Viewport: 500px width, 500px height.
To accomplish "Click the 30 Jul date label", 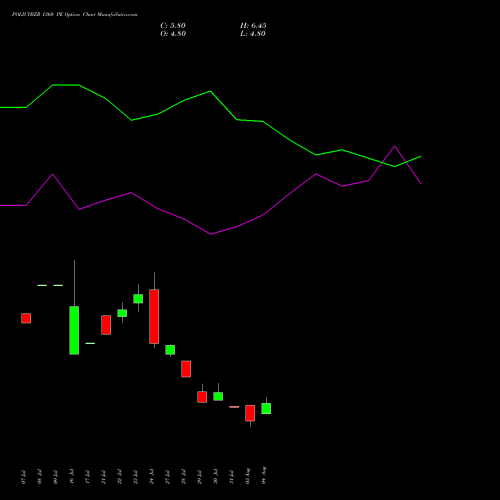I will (216, 477).
